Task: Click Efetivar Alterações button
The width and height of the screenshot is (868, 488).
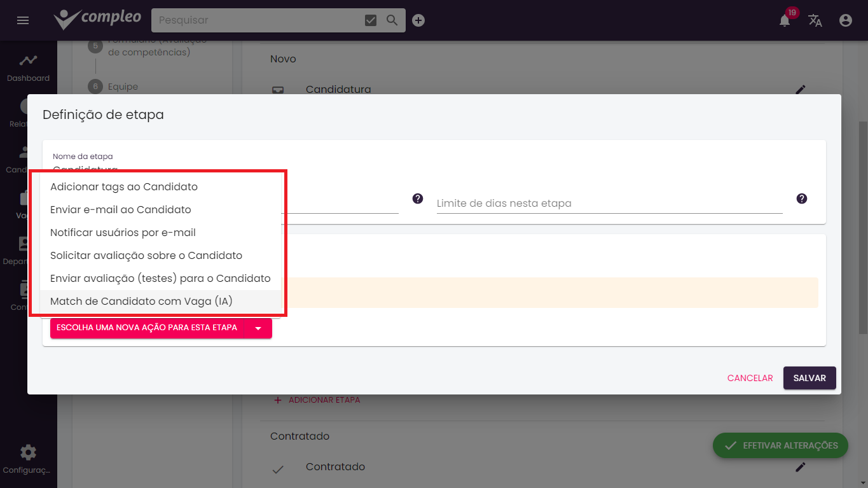Action: coord(781,445)
